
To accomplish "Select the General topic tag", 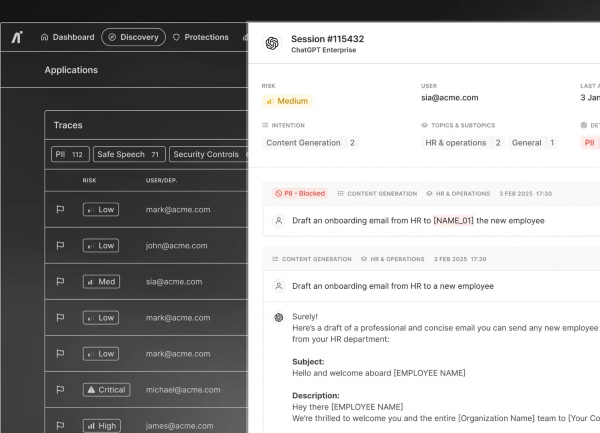I will (533, 143).
